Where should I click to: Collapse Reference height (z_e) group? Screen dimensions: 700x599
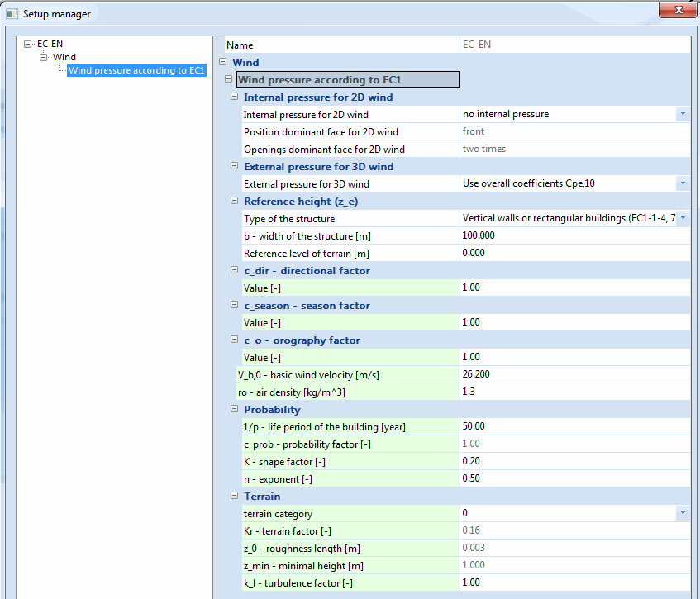pos(235,202)
